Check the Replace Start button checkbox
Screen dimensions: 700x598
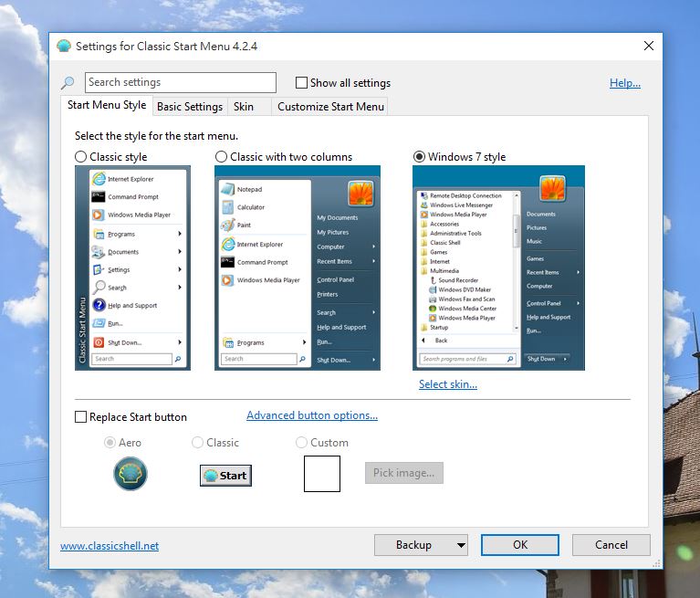tap(81, 416)
